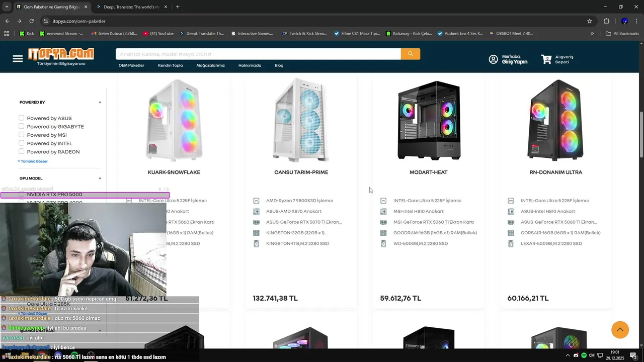Open the Spotify tray icon

coord(584,355)
